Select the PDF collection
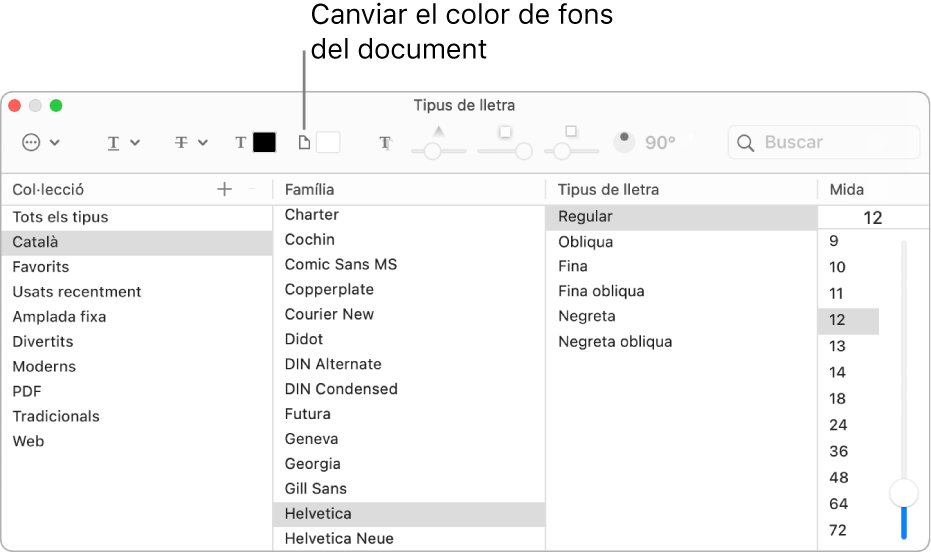Viewport: 931px width, 553px height. point(137,392)
